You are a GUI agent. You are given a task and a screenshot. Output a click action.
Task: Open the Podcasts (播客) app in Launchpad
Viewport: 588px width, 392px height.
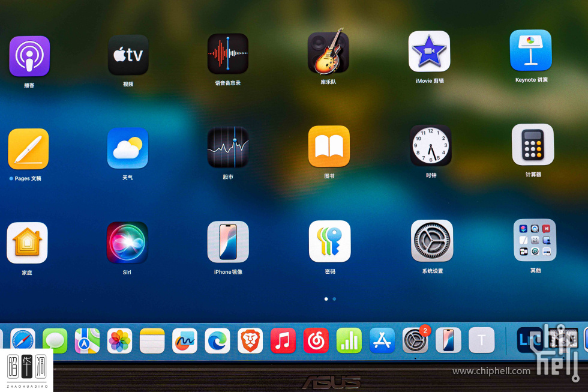coord(29,56)
